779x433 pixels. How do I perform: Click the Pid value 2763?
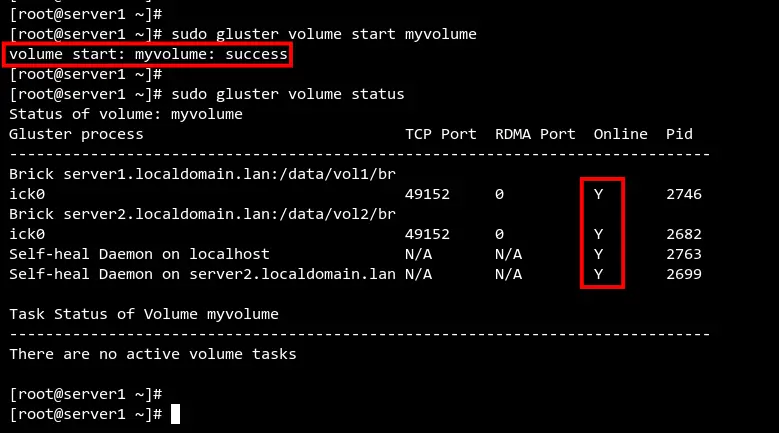683,254
